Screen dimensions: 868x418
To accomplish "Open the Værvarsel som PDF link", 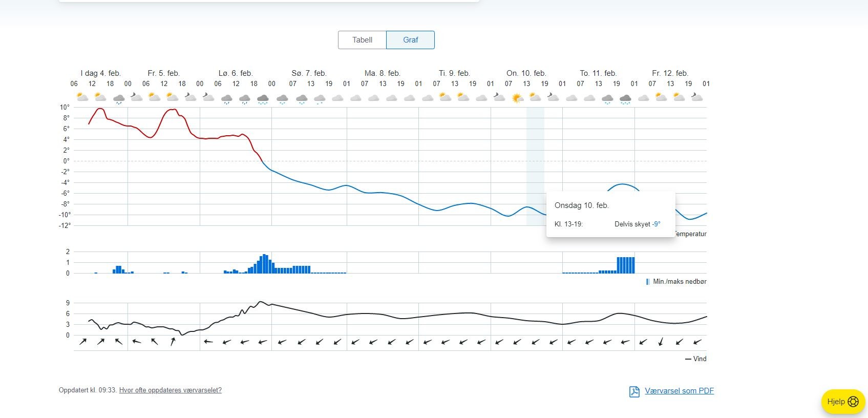I will tap(679, 391).
